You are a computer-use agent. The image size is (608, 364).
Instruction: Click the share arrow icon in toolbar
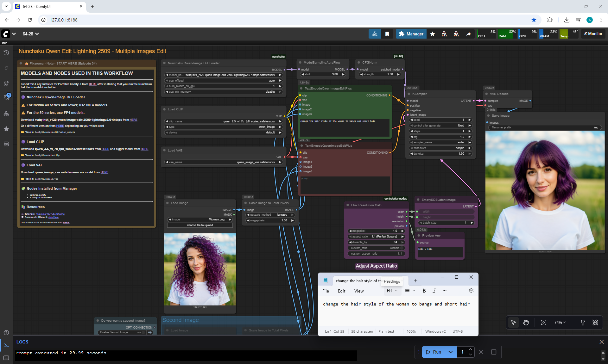pos(468,34)
